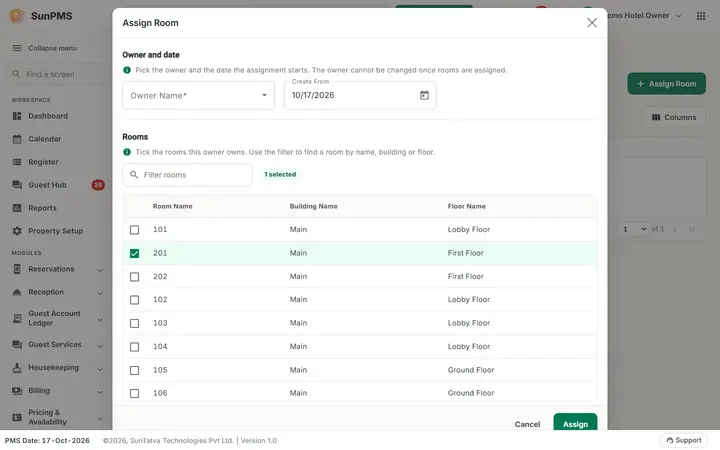This screenshot has height=450, width=720.
Task: Expand the Billing chevron
Action: pos(100,392)
